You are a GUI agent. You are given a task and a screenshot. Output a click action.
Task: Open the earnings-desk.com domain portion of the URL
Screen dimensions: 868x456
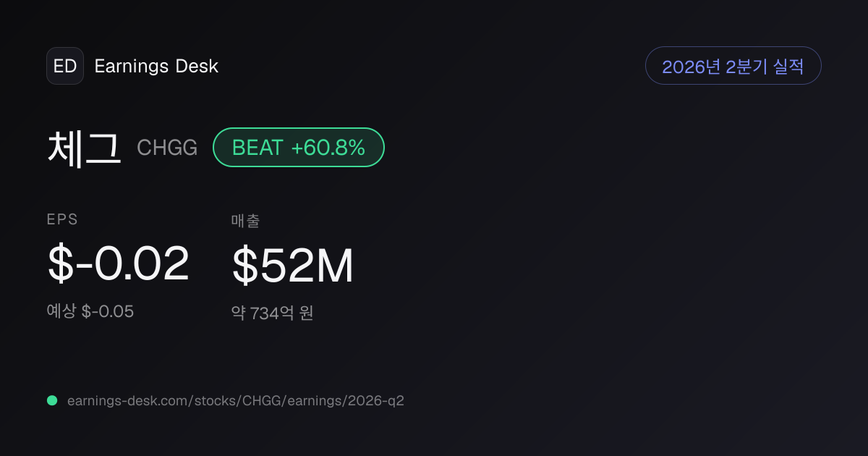coord(129,401)
